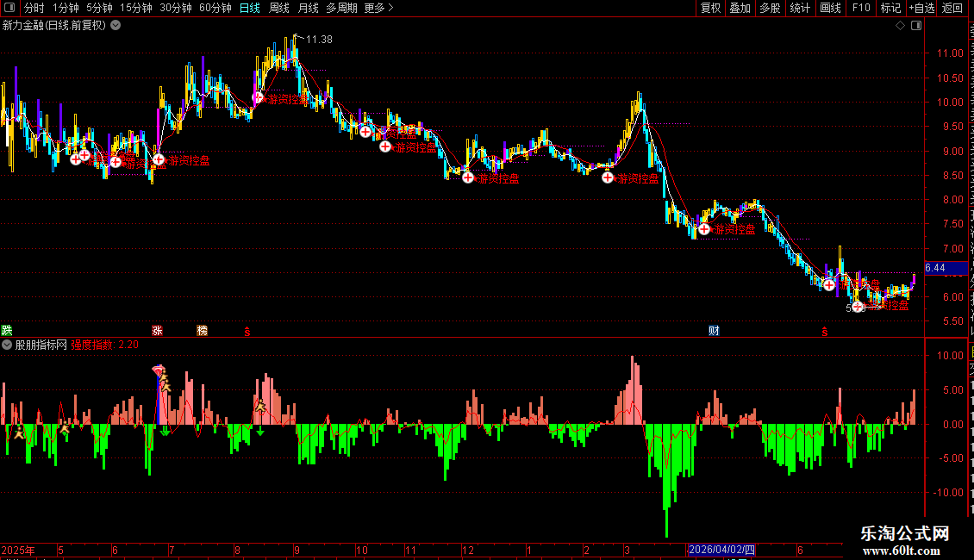Click the 股朋指标网 indicator name
The height and width of the screenshot is (560, 974).
coord(41,345)
